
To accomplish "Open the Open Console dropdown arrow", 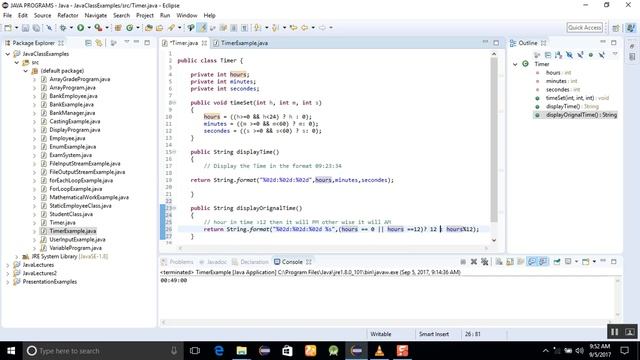I will (594, 262).
